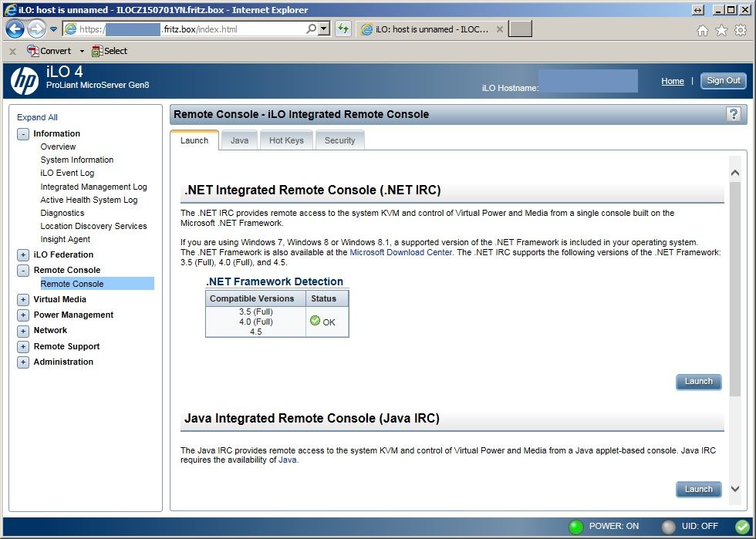Open the Convert dropdown arrow
756x539 pixels.
click(x=82, y=51)
